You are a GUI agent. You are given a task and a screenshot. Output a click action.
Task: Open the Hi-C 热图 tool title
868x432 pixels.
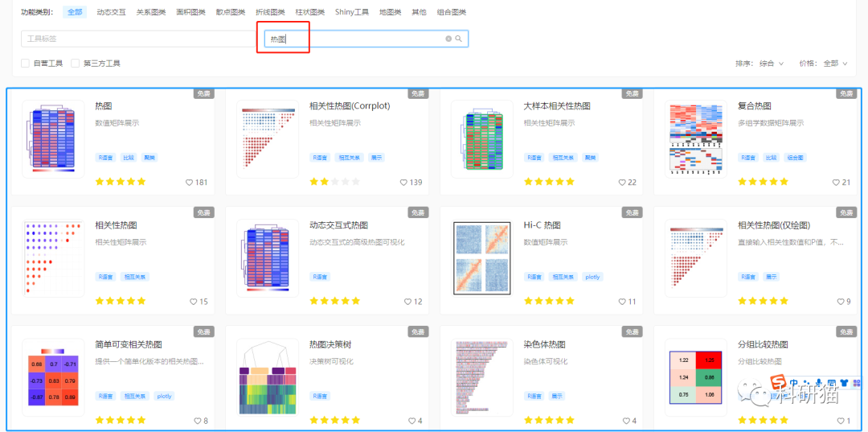click(542, 225)
